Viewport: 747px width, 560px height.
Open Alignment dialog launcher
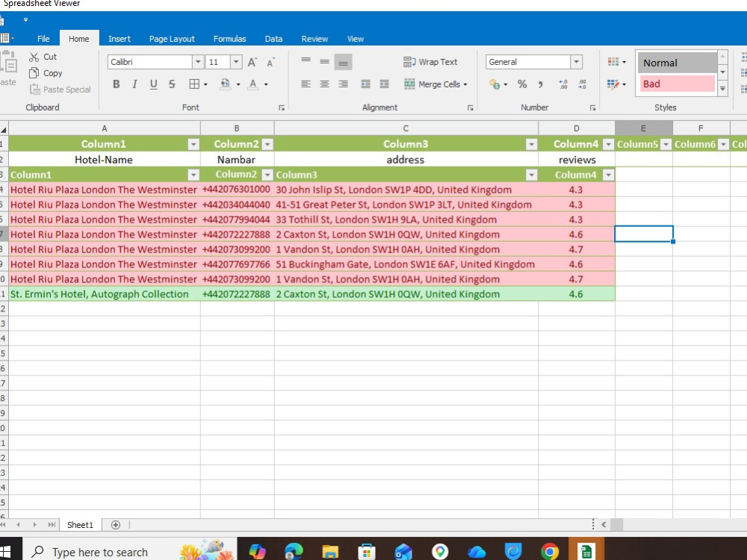point(470,108)
